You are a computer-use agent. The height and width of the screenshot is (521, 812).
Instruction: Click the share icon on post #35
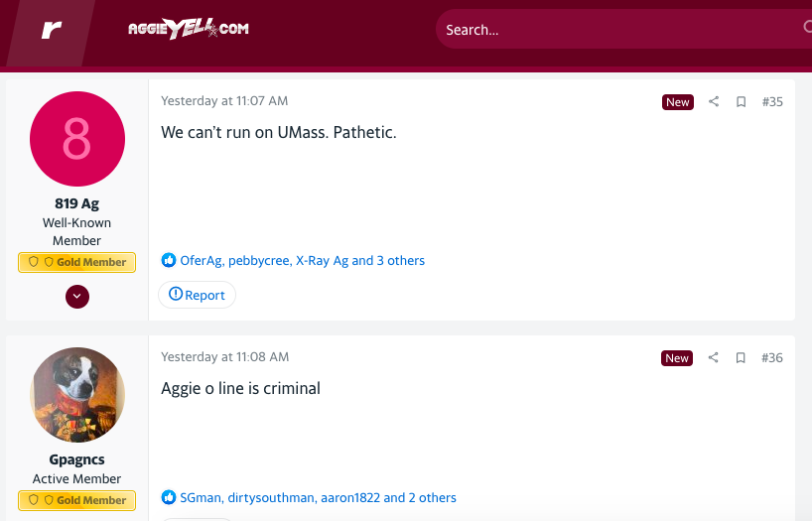714,102
